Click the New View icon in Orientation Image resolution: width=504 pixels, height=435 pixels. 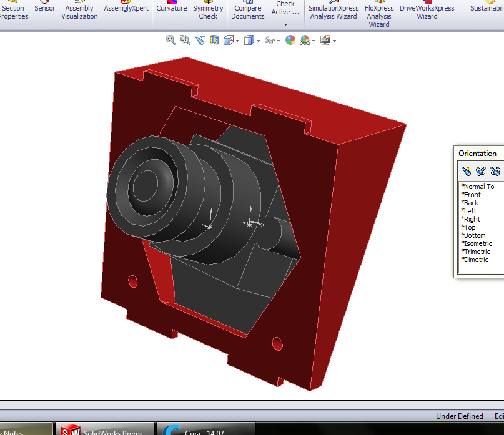[x=466, y=171]
